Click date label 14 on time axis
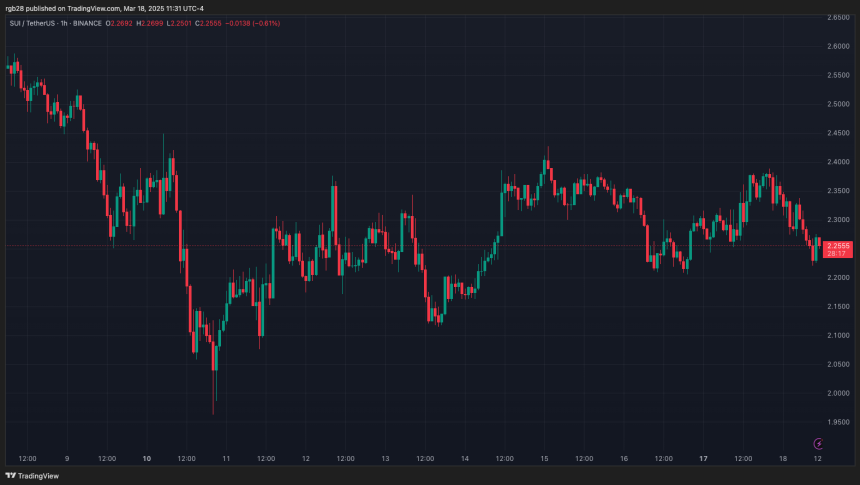Screen dimensions: 860x485 [465, 459]
